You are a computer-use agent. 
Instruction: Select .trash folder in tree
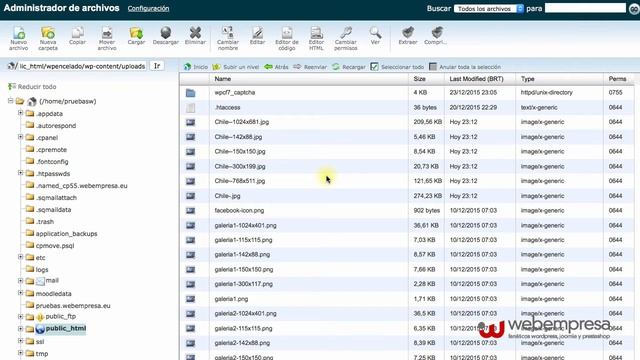tap(45, 222)
